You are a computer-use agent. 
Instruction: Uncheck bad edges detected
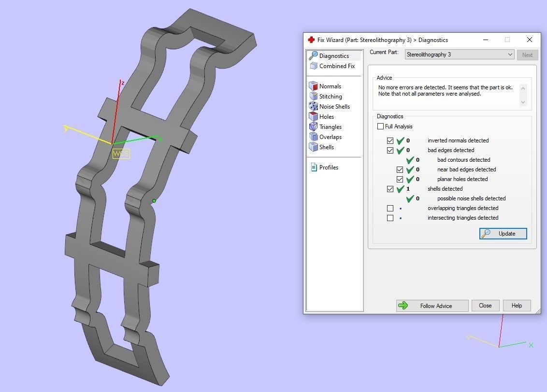390,150
